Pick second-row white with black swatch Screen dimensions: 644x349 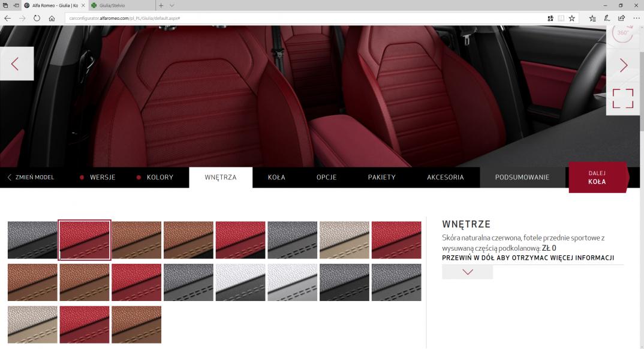coord(240,282)
